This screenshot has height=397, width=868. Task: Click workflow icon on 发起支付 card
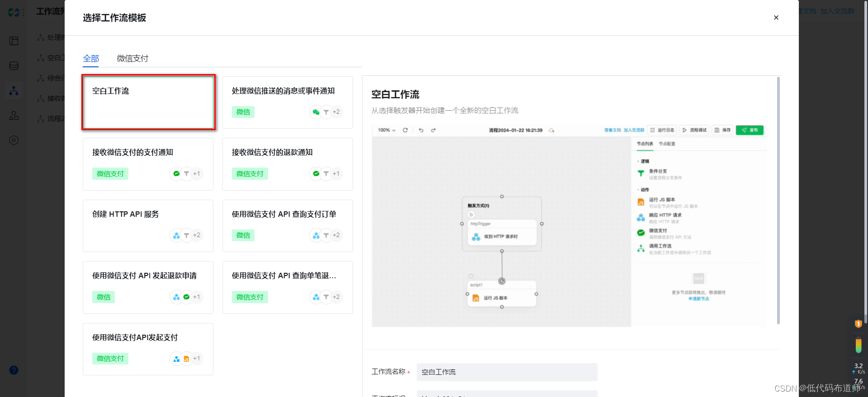tap(176, 359)
